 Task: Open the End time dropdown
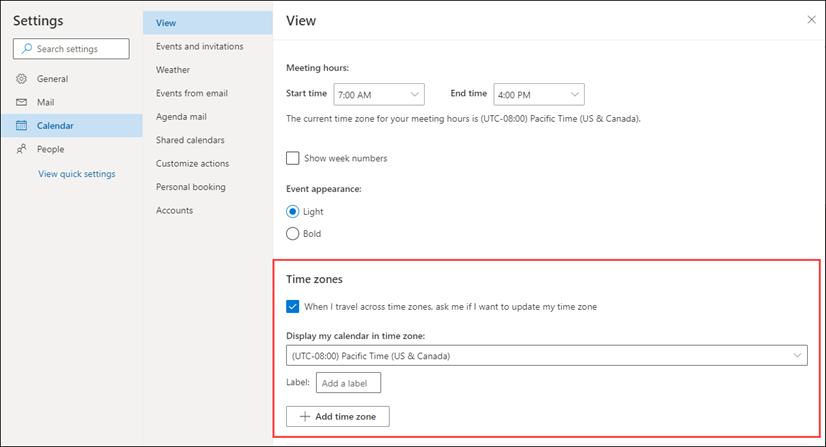(x=538, y=94)
